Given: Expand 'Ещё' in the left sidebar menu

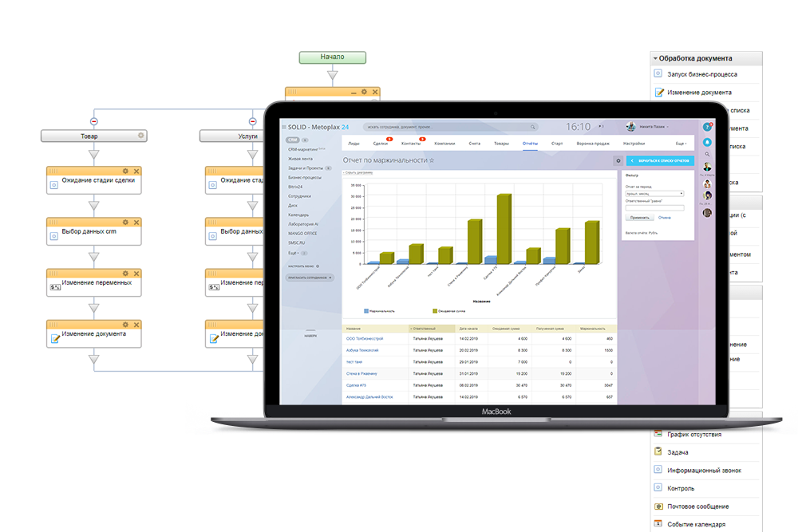Looking at the screenshot, I should pos(294,253).
